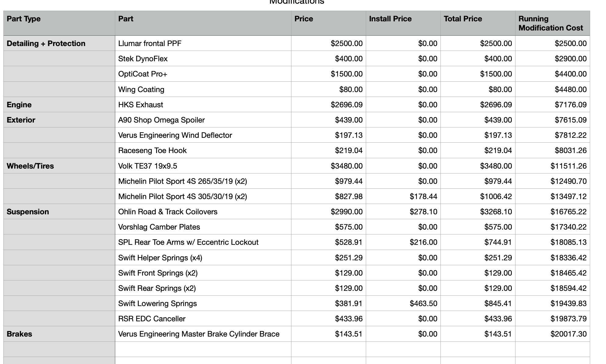Click the $463.50 install price cell
Screen dimensions: 606x364
click(403, 303)
